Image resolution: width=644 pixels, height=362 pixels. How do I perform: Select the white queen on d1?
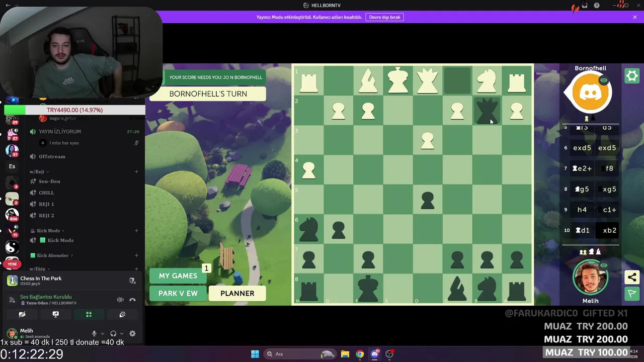tap(427, 80)
